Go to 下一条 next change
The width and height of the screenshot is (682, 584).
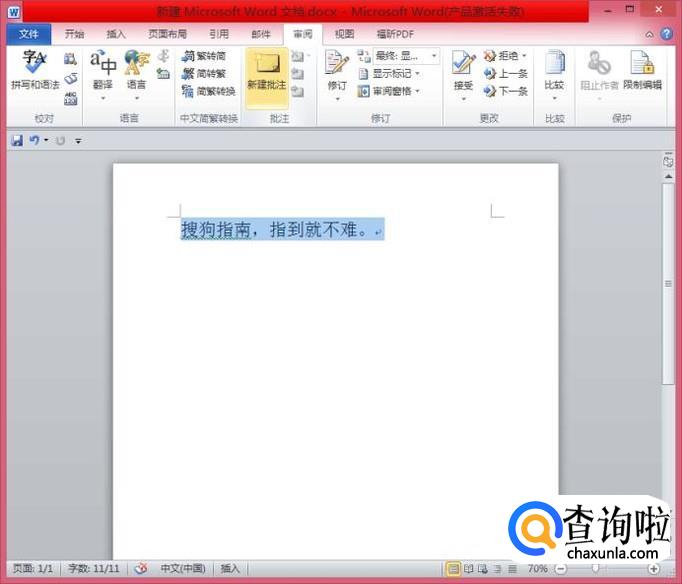[x=505, y=91]
